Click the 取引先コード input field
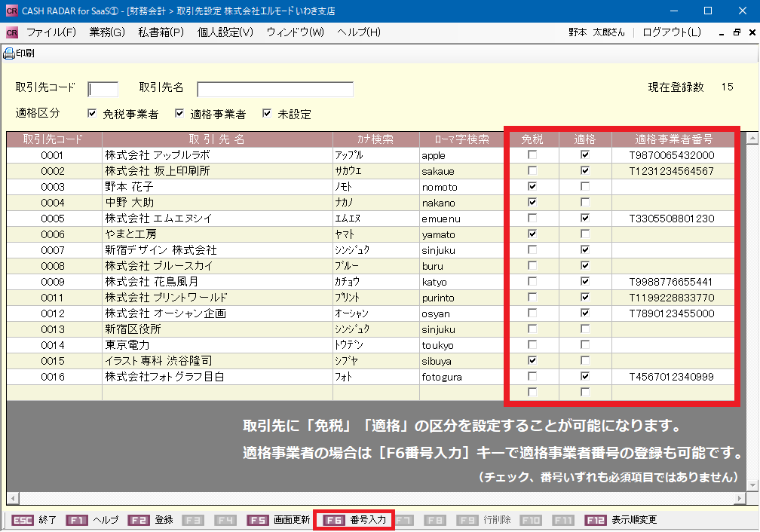Viewport: 760px width, 532px height. (x=103, y=89)
